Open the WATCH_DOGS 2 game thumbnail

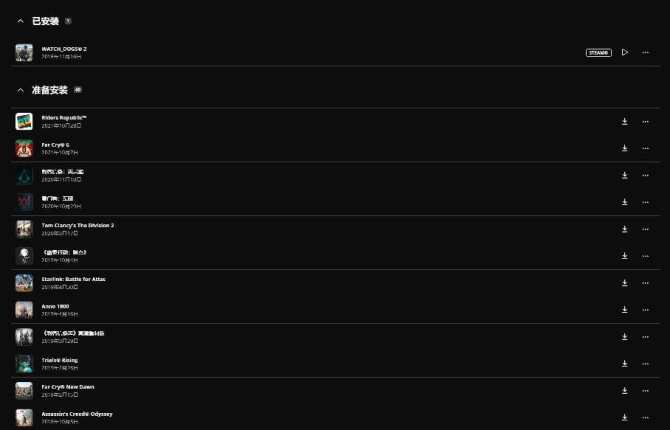tap(24, 53)
